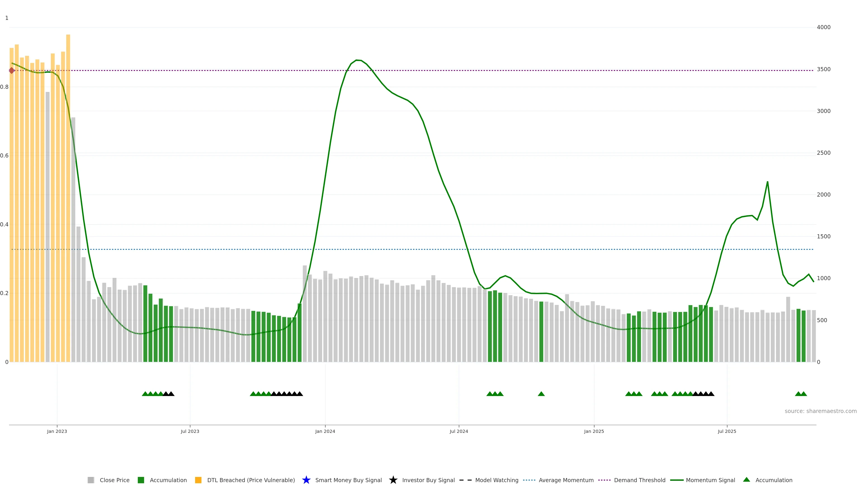
Task: Click the 4000 tick on right price axis
Action: point(823,27)
